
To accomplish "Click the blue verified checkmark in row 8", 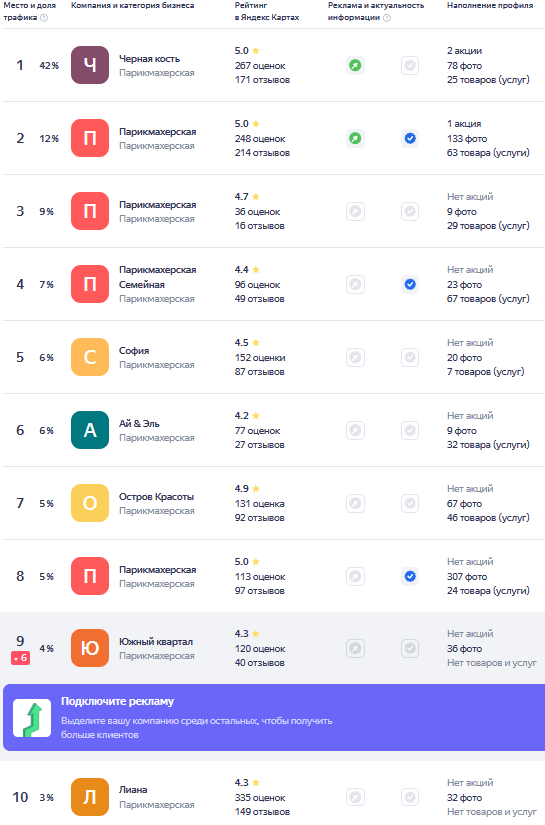I will (410, 577).
